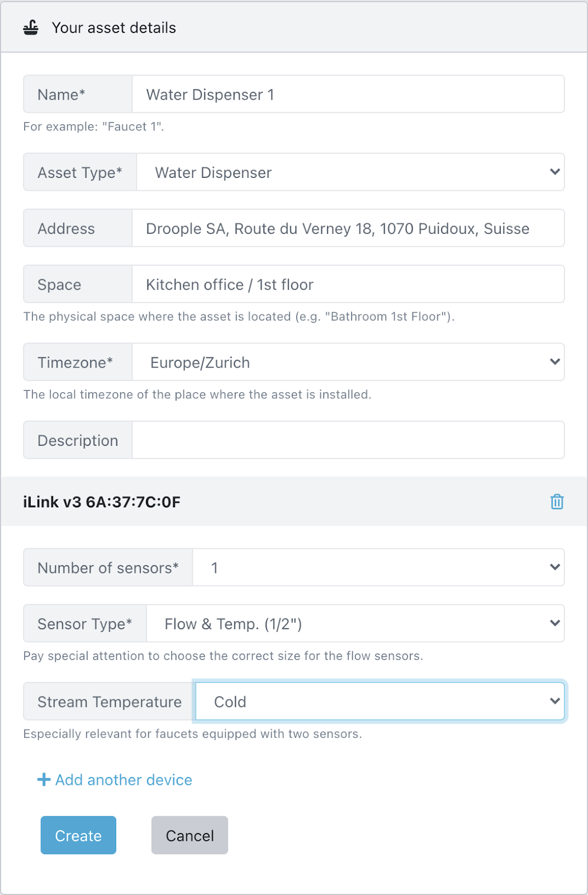Open the Stream Temperature dropdown

coord(380,701)
